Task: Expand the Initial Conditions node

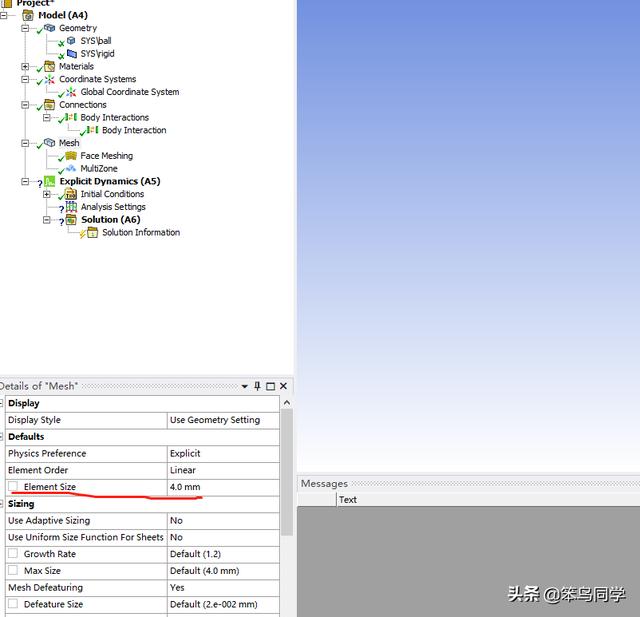Action: (46, 194)
